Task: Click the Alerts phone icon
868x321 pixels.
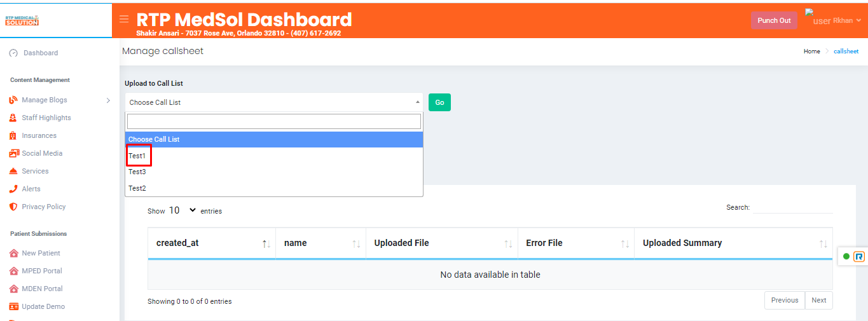Action: point(13,189)
